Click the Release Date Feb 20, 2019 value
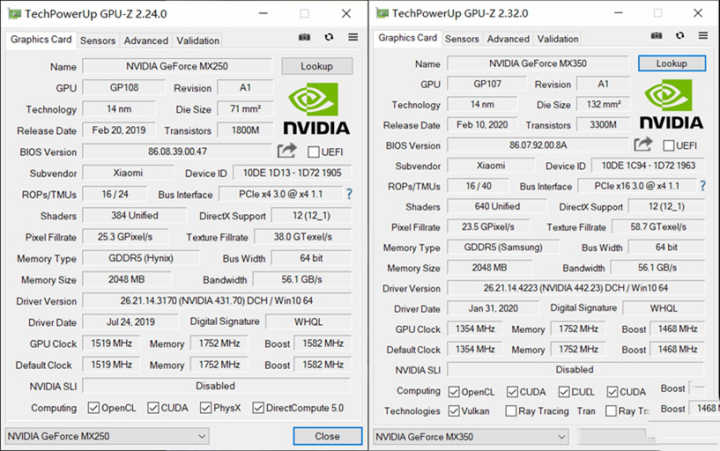Viewport: 720px width, 451px height. [119, 130]
